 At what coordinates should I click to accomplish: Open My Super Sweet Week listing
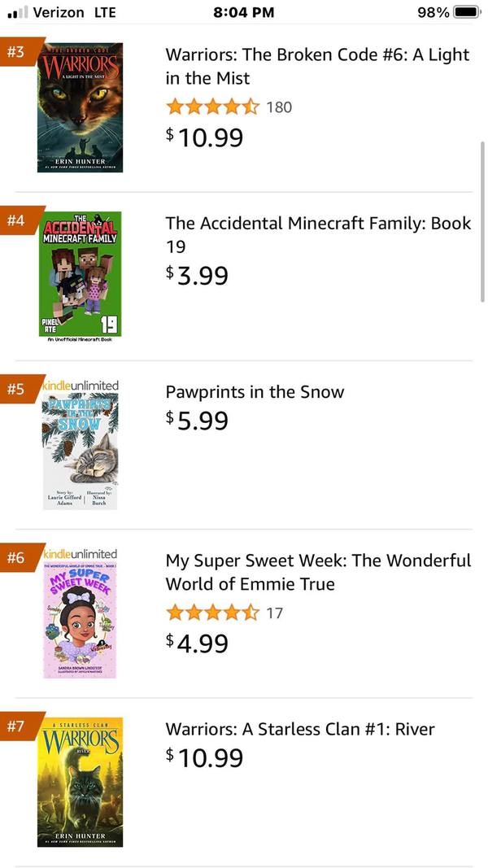(x=317, y=572)
